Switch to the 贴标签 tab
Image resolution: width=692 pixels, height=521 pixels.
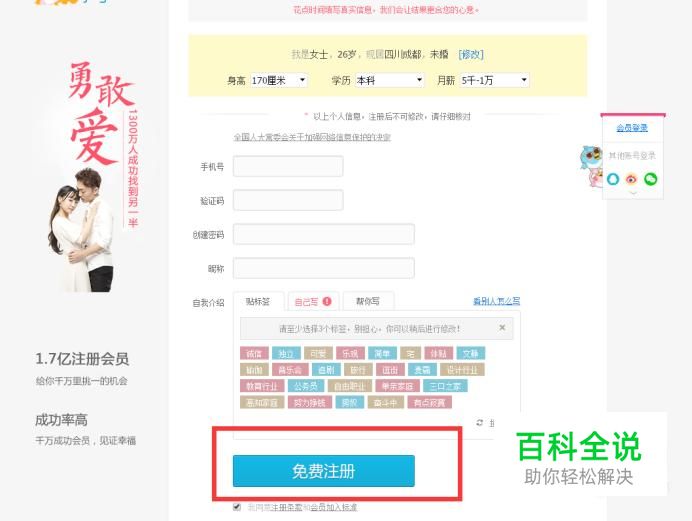[258, 302]
